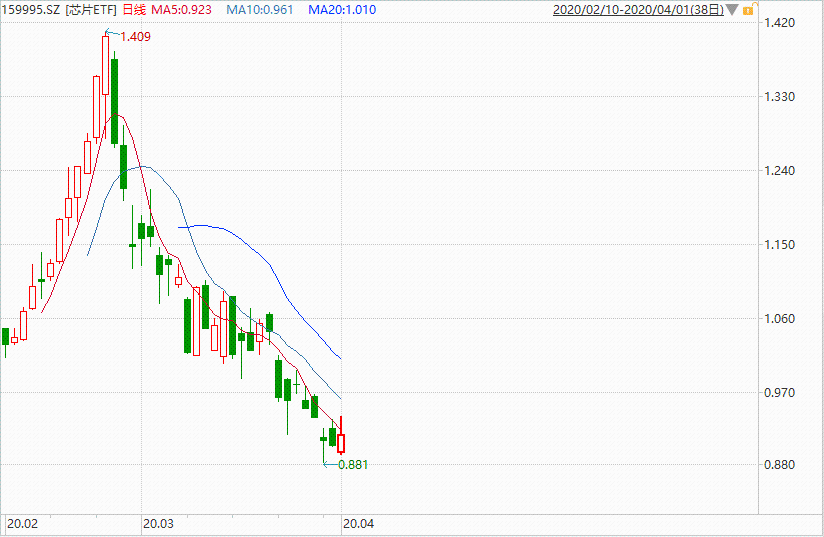Click the orange unlock icon at top right
Viewport: 824px width, 537px height.
[x=749, y=10]
